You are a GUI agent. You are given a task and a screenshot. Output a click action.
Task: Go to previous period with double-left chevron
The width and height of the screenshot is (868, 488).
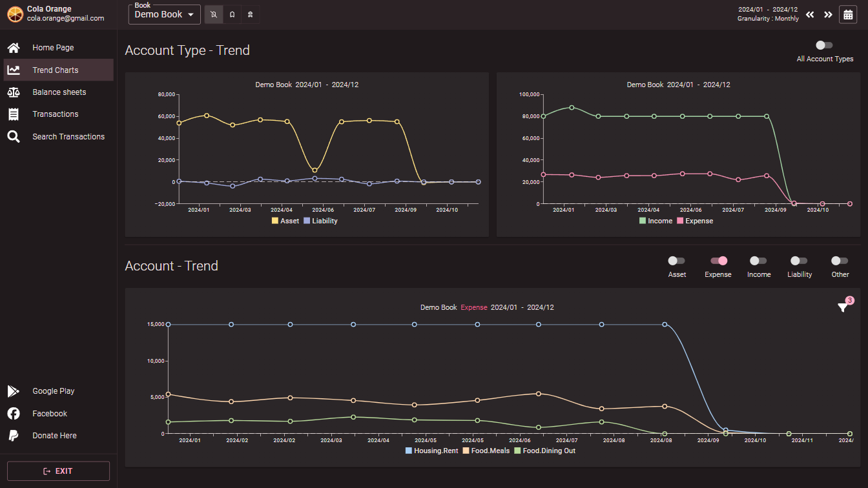[x=810, y=14]
